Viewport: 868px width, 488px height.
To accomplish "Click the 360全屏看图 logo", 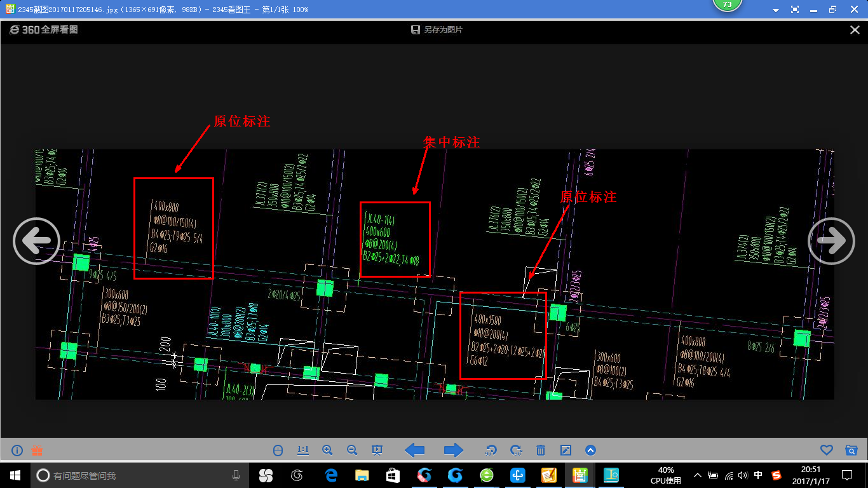I will [44, 30].
